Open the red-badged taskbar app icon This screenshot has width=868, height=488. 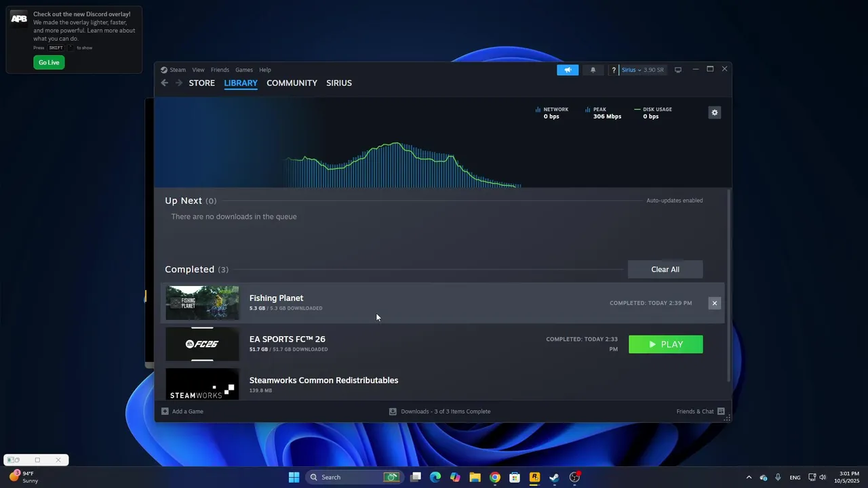click(x=574, y=477)
